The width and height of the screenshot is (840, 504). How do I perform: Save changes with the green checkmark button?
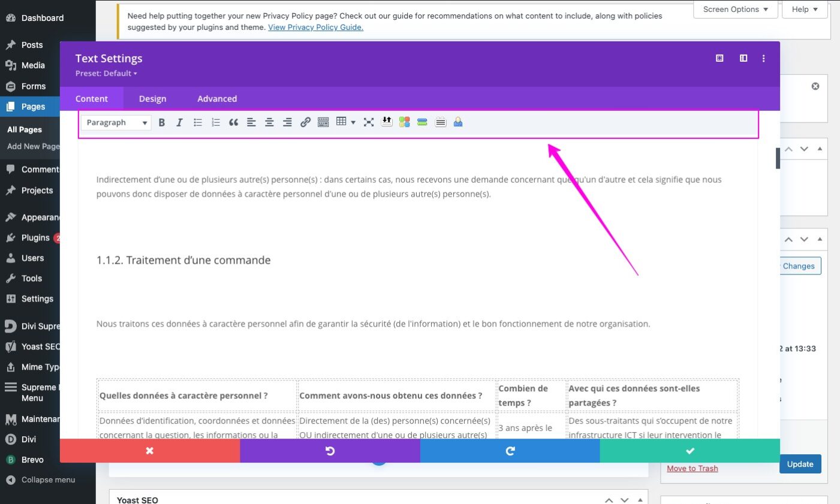(690, 451)
